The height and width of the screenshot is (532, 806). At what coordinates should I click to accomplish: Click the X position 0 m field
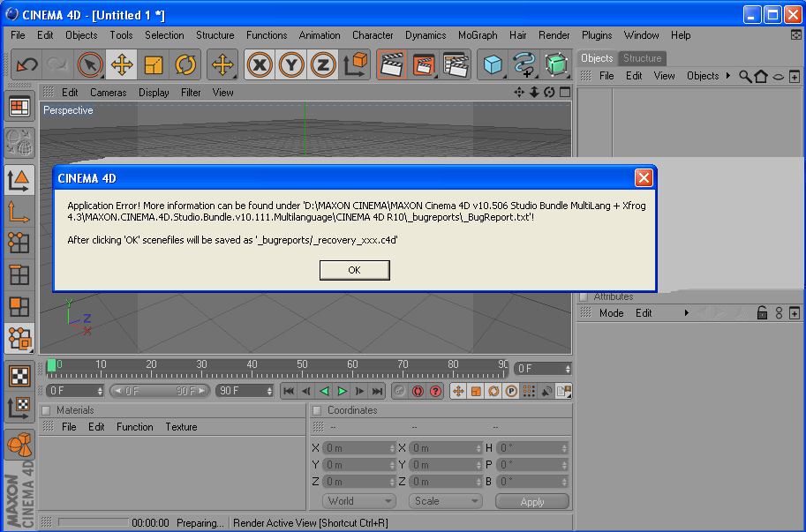pos(358,448)
